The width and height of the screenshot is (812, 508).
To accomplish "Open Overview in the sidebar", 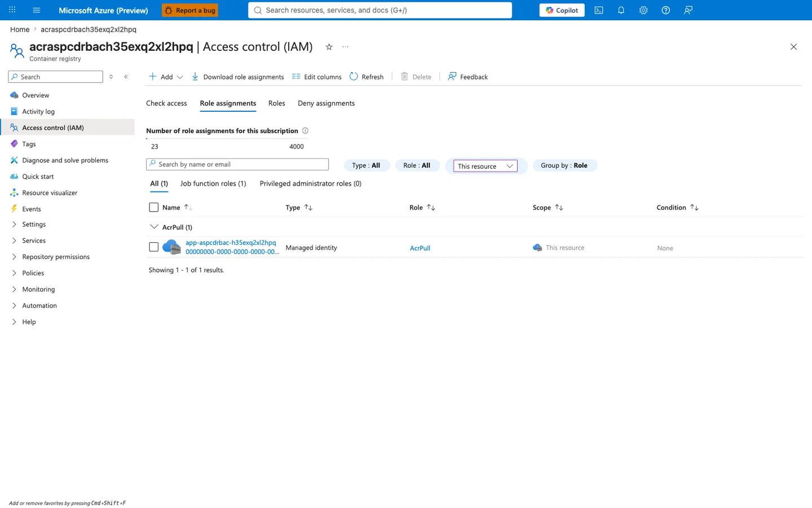I will 68,95.
